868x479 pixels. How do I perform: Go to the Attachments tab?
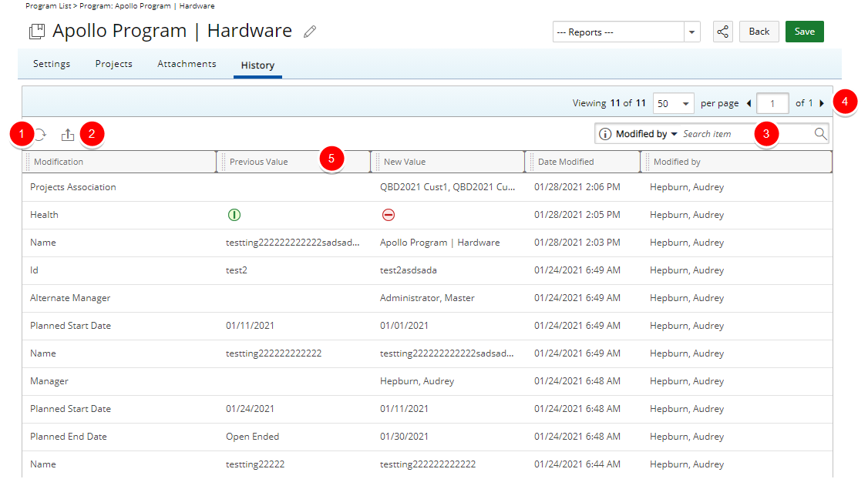click(187, 64)
